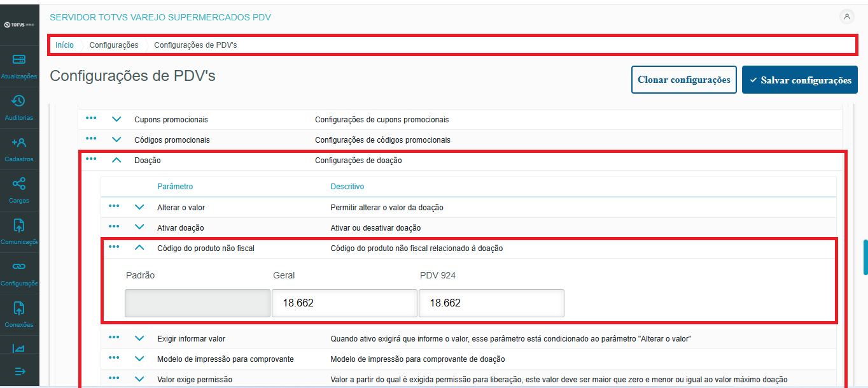This screenshot has width=868, height=388.
Task: Collapse Código do produto não fiscal
Action: click(139, 248)
